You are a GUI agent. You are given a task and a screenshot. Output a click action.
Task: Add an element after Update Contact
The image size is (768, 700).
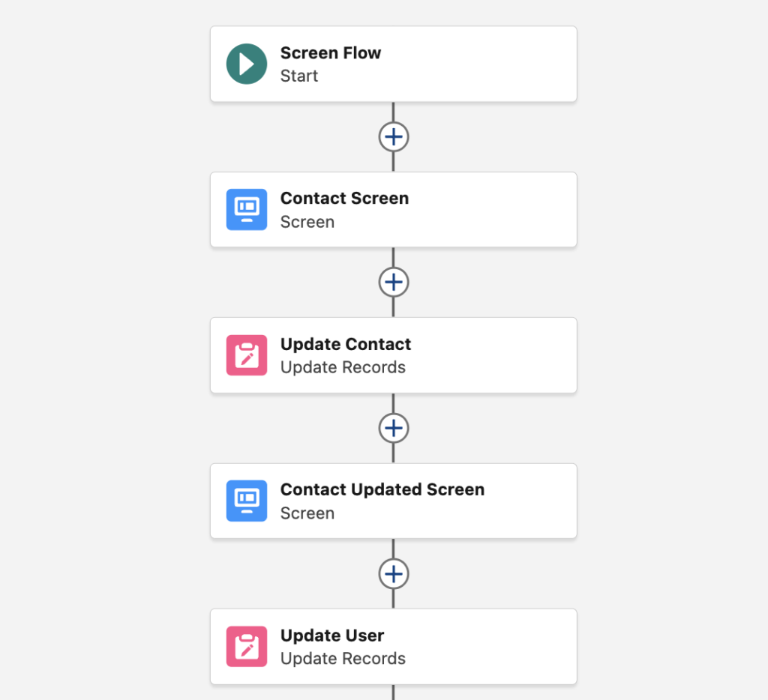(x=394, y=428)
